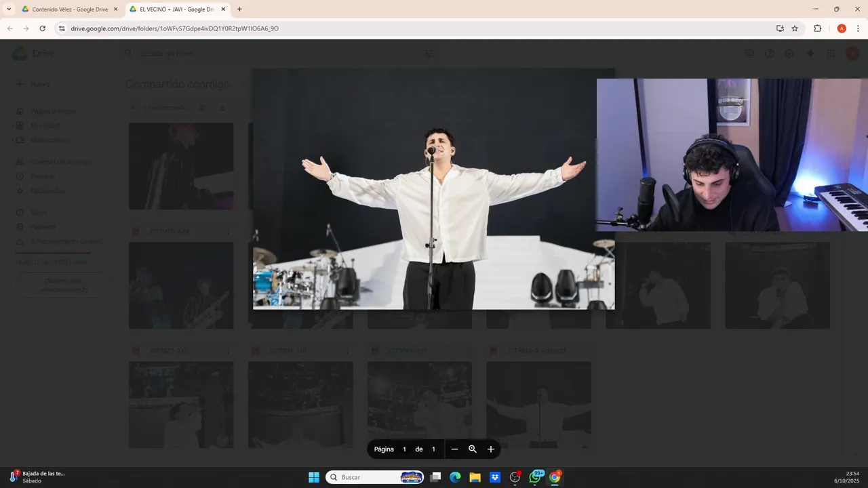View site information icon in address bar

(x=62, y=28)
